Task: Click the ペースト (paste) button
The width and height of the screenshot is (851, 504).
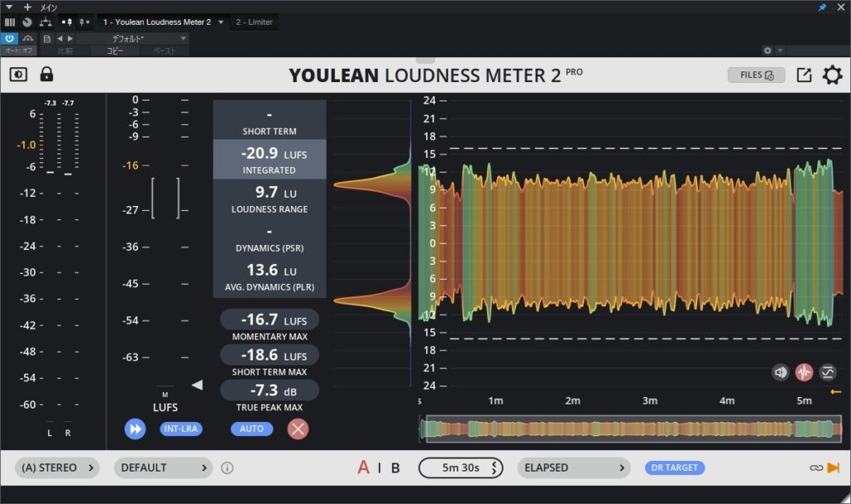Action: [165, 51]
